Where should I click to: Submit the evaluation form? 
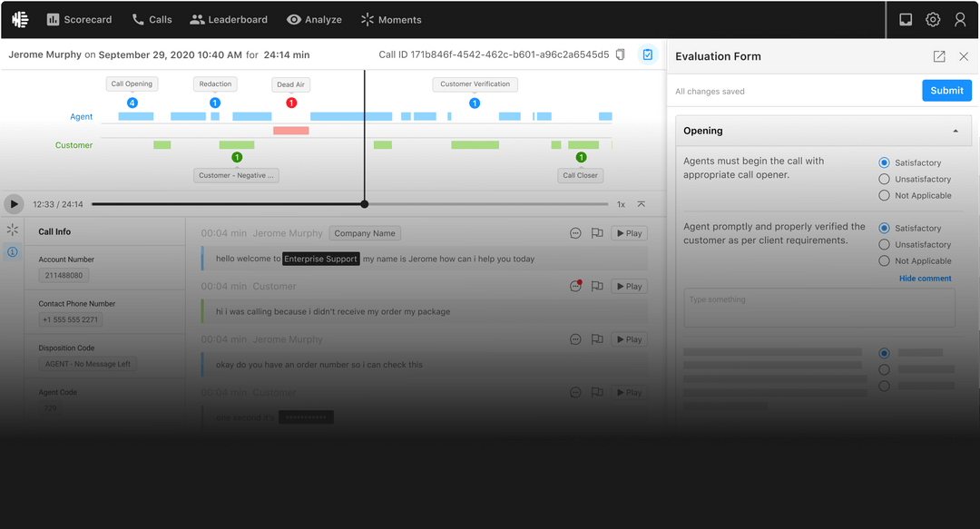[x=946, y=90]
